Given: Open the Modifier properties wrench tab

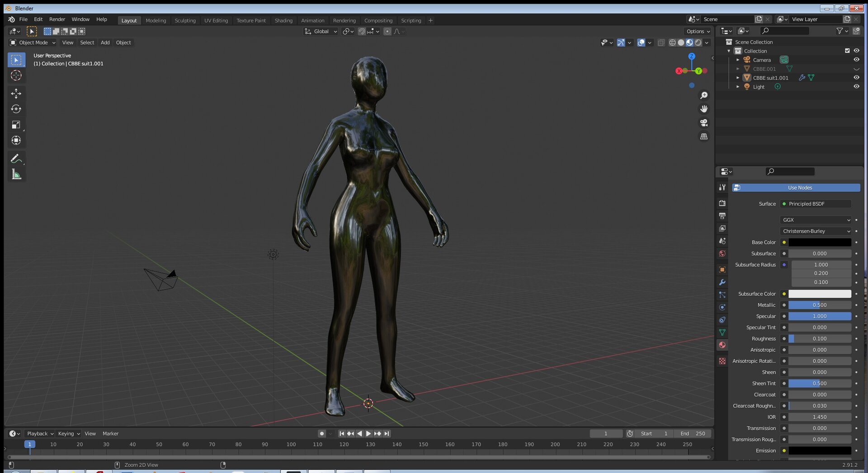Looking at the screenshot, I should tap(722, 282).
